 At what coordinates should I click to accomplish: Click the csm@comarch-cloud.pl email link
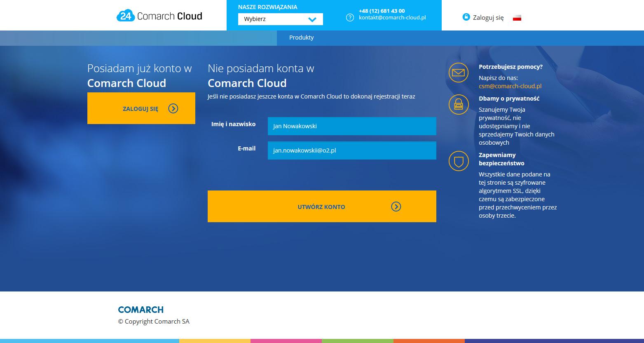510,86
